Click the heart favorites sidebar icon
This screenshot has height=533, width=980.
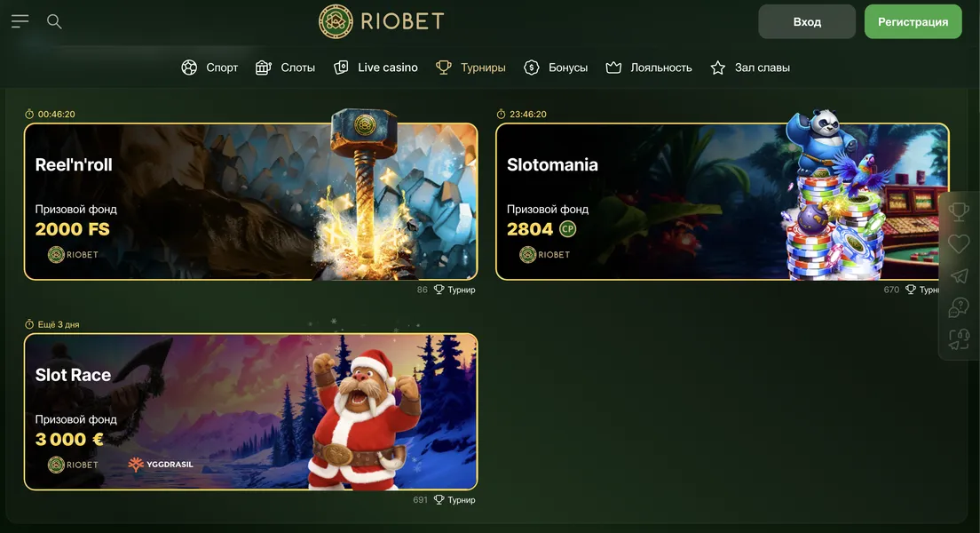coord(959,243)
